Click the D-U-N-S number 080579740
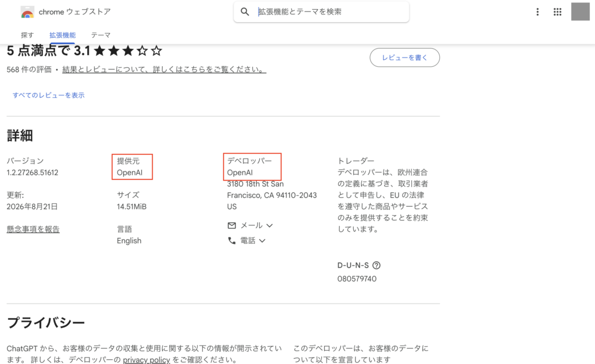 (357, 279)
